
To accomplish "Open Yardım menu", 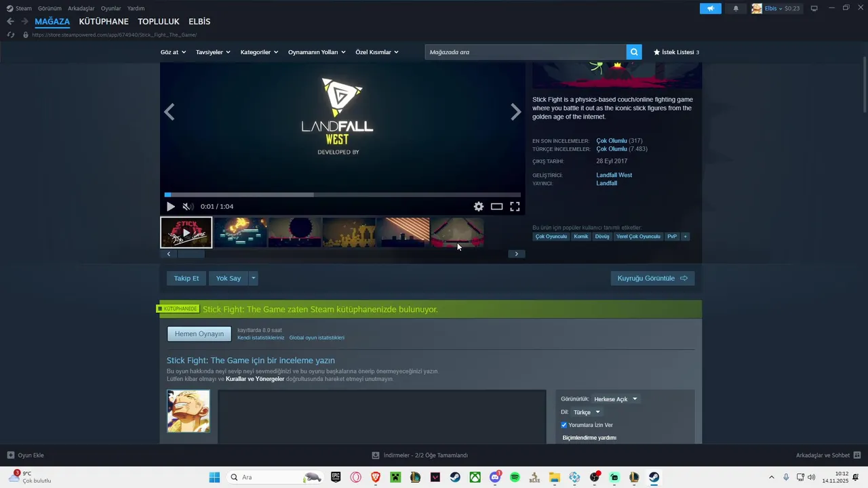I will [x=136, y=8].
